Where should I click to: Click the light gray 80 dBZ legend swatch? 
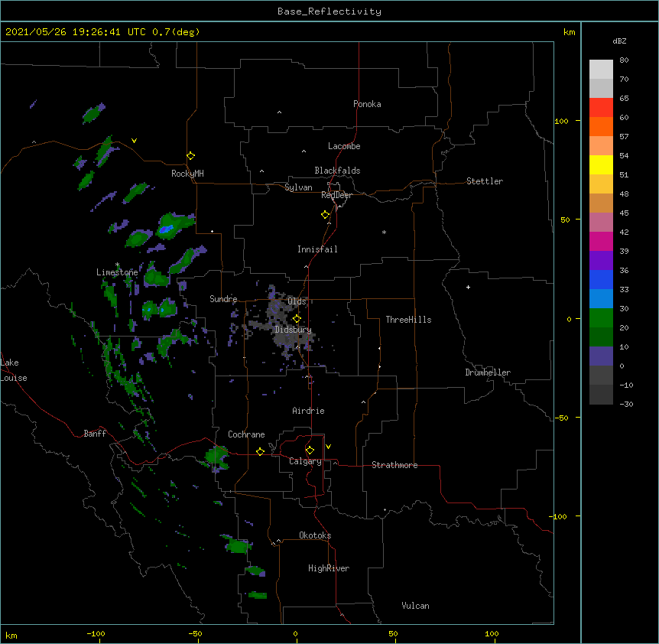[x=601, y=70]
